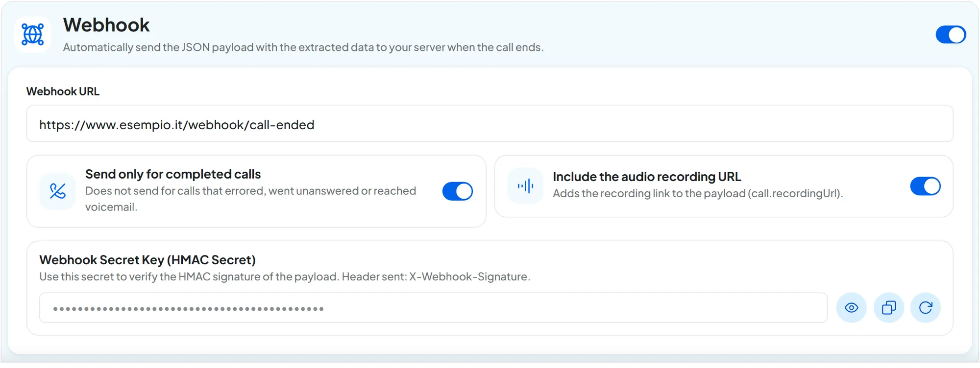Click the 'Webhook Secret Key (HMAC Secret)' title
Screen dimensions: 980x368
click(147, 260)
